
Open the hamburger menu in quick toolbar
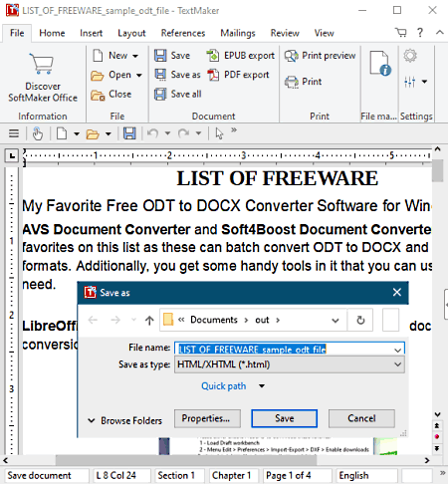tap(14, 133)
